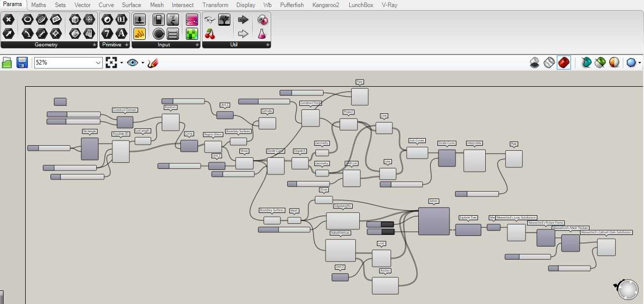Viewport: 644px width, 304px height.
Task: Select the Box parameter icon
Action: pyautogui.click(x=75, y=20)
